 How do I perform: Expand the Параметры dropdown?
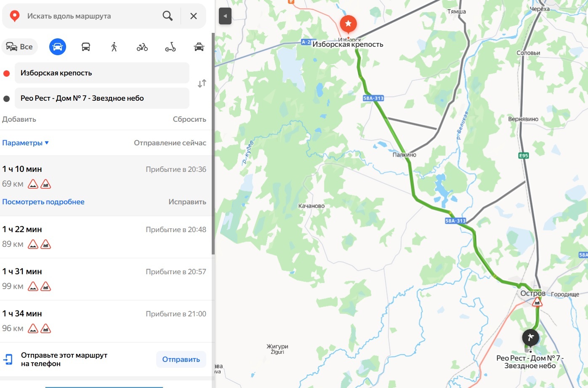[x=26, y=143]
